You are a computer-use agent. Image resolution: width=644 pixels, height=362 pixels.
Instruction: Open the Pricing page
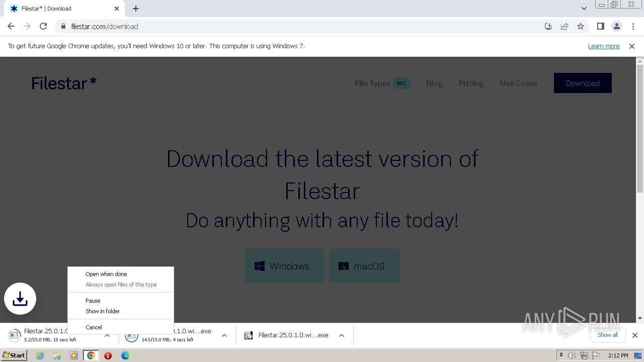(471, 83)
